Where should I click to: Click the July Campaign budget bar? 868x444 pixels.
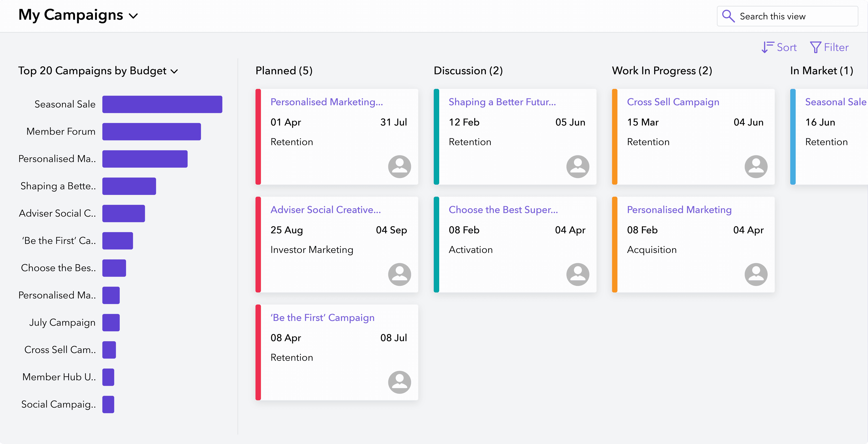[x=111, y=322]
